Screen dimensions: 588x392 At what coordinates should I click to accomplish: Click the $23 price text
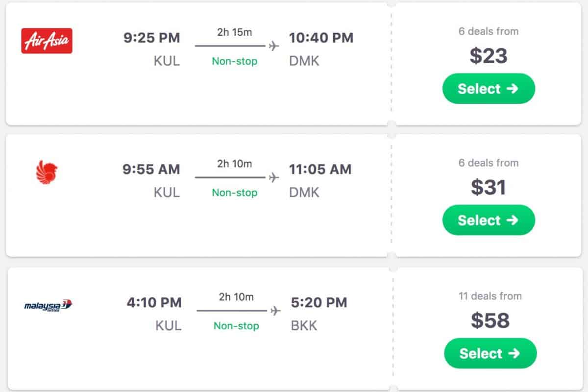pos(489,56)
